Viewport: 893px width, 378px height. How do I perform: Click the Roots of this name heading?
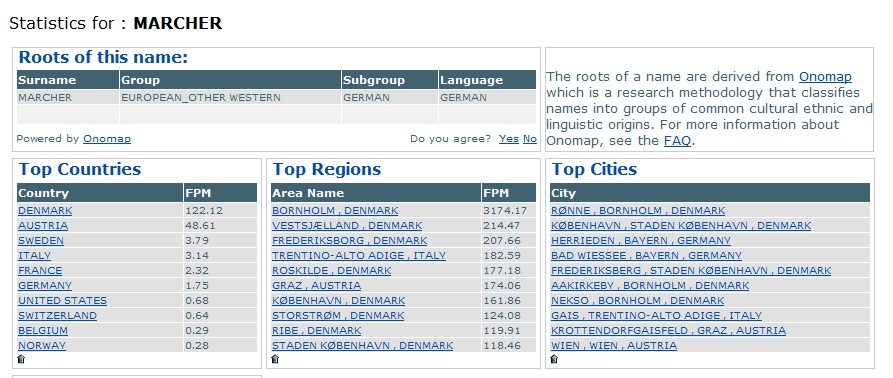click(103, 57)
